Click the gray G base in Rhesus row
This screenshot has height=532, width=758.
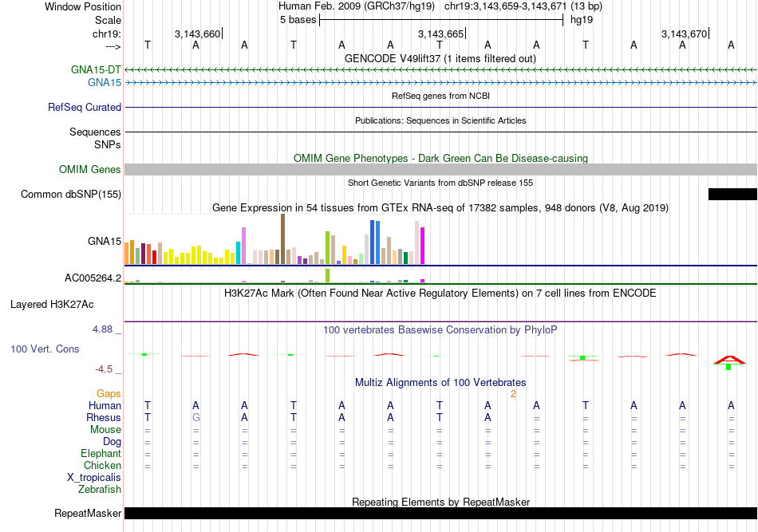(x=195, y=417)
